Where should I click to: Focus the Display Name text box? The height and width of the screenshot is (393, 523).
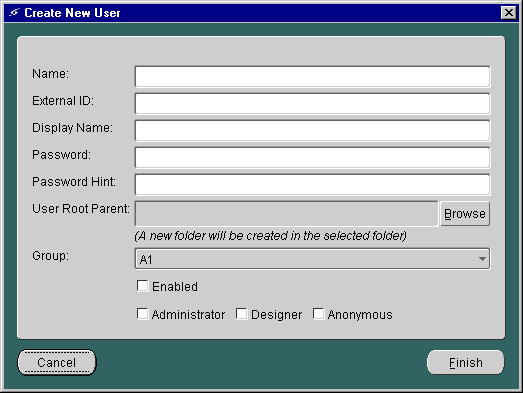[312, 130]
